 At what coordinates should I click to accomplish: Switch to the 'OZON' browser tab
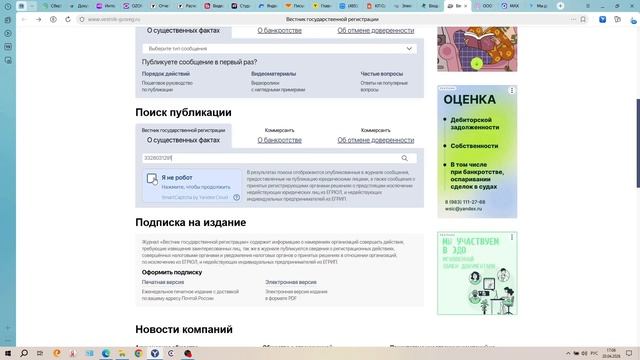click(x=133, y=6)
